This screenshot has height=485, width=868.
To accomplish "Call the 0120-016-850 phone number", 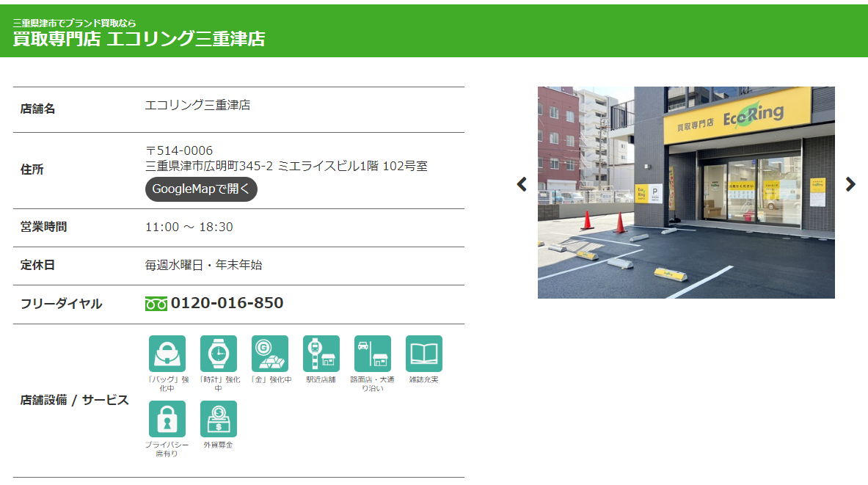I will pos(227,303).
